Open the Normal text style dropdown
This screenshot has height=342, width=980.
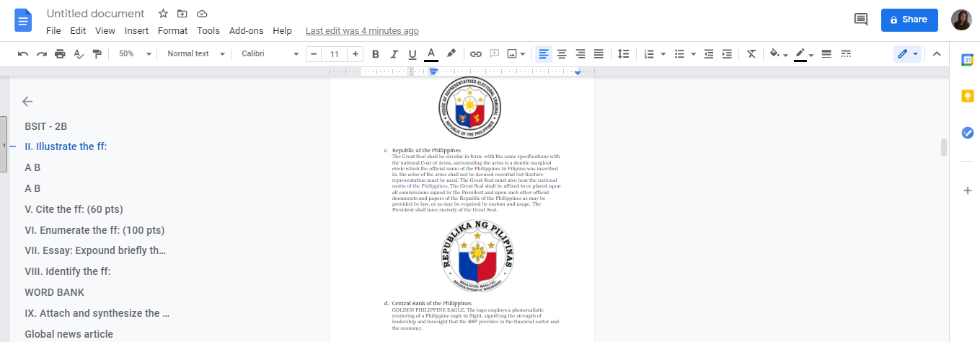[x=196, y=54]
